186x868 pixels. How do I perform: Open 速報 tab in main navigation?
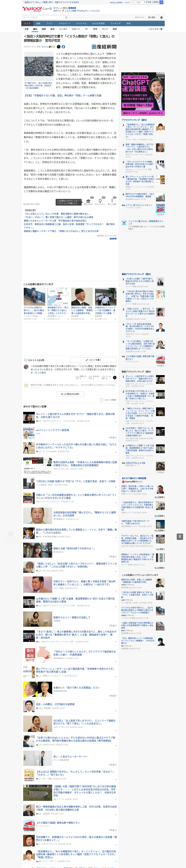[38, 24]
